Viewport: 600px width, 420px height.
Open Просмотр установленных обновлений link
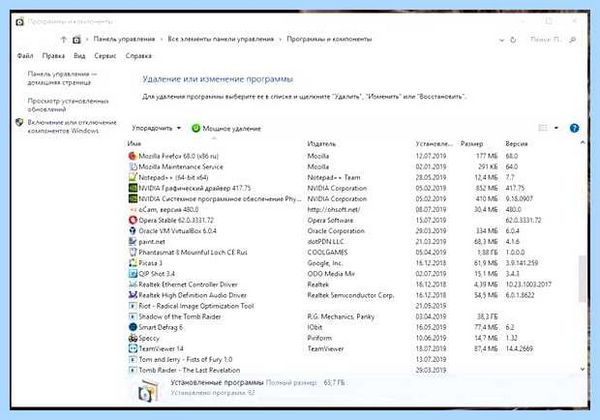[68, 105]
